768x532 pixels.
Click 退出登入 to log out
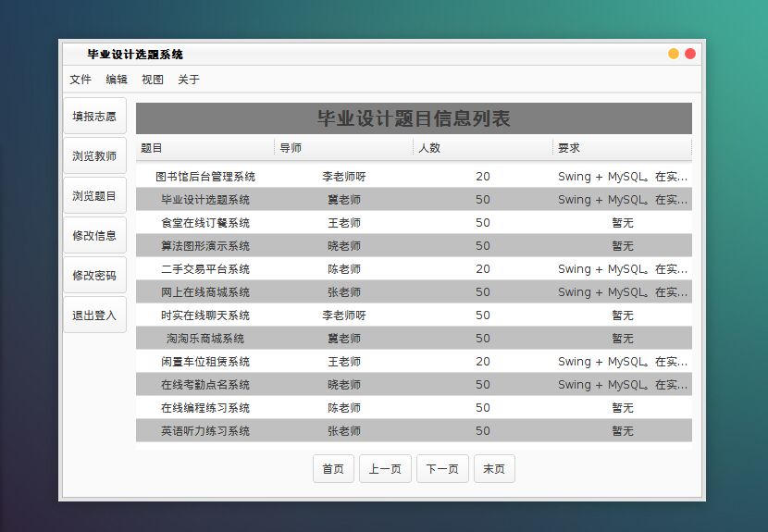94,315
